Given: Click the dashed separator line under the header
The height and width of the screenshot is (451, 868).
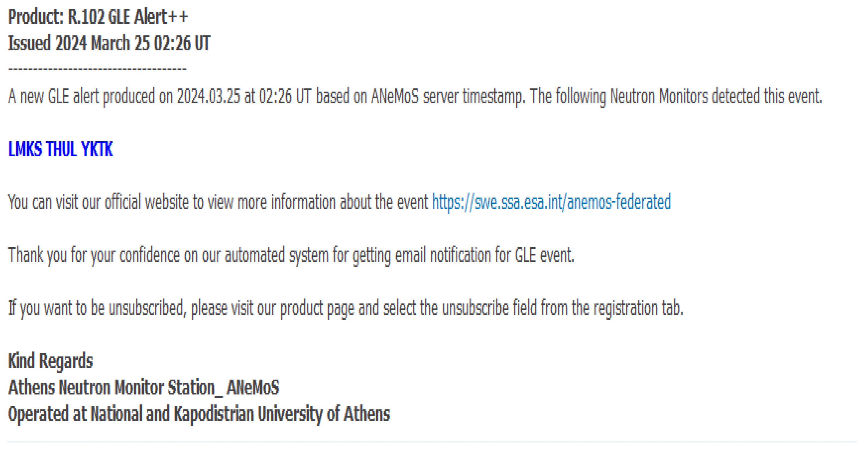Looking at the screenshot, I should pyautogui.click(x=97, y=69).
